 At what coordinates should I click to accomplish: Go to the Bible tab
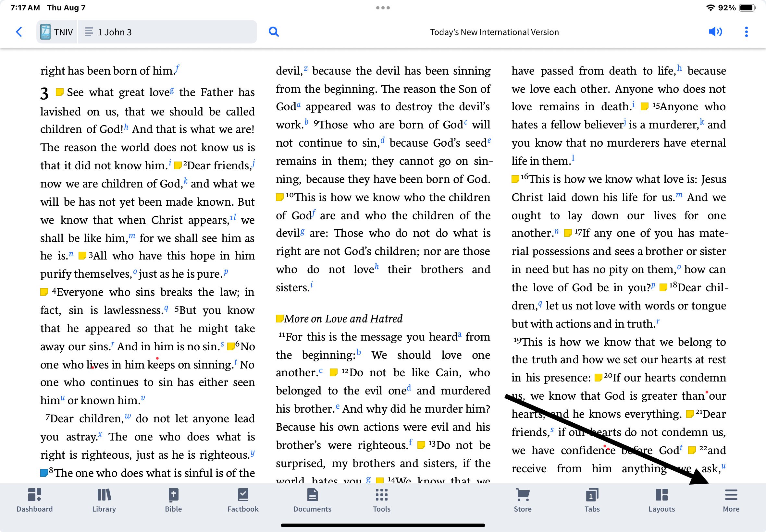(173, 500)
